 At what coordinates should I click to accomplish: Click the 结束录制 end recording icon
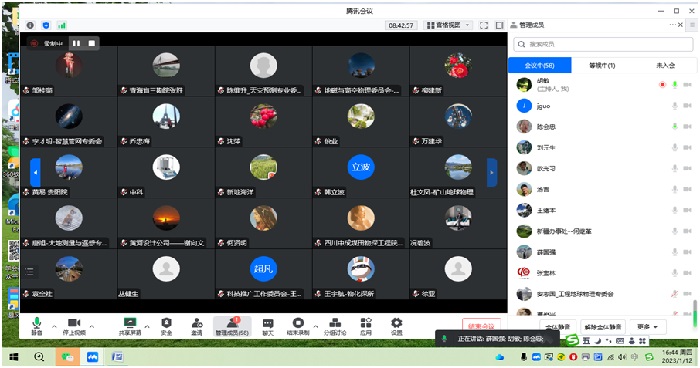tap(298, 326)
